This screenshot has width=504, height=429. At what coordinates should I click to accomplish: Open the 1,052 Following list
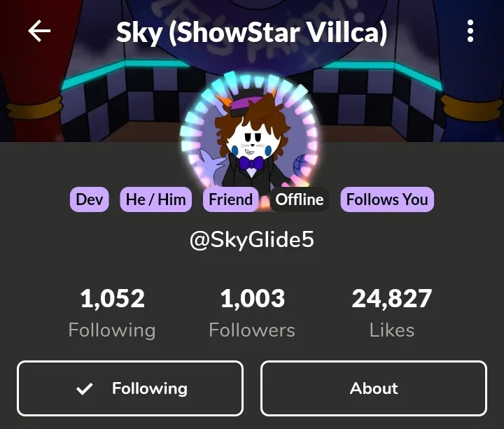coord(112,313)
